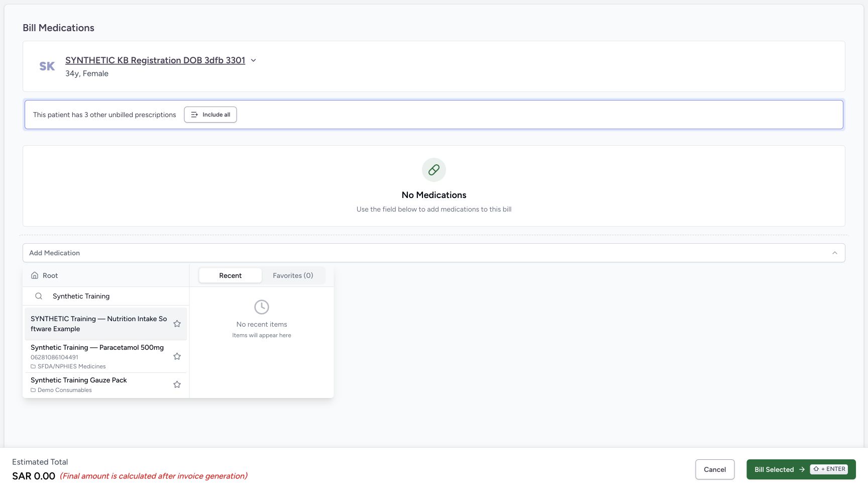The image size is (868, 491).
Task: Click Include all unbilled prescriptions button
Action: tap(210, 115)
